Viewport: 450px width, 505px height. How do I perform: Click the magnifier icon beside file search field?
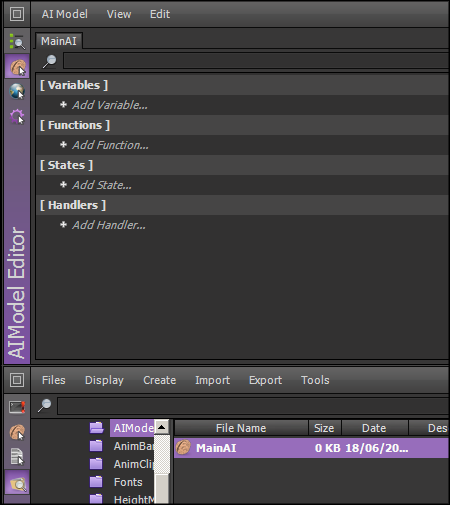point(45,406)
